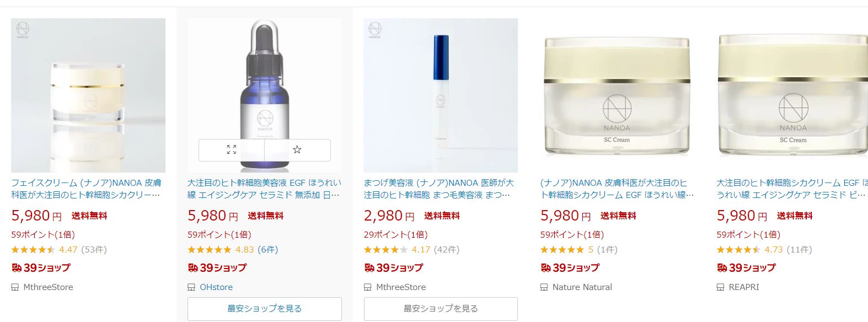Click store icon beside REAPRI
This screenshot has height=322, width=868.
721,287
